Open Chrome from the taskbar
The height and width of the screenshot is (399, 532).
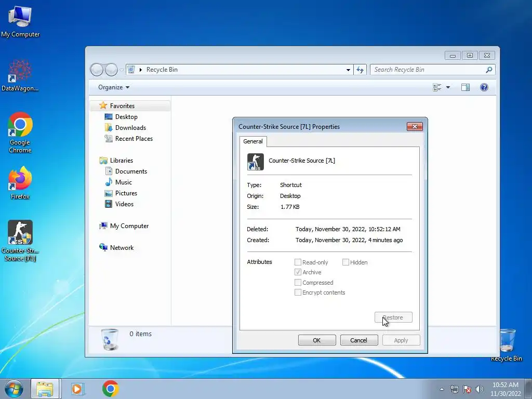[110, 389]
